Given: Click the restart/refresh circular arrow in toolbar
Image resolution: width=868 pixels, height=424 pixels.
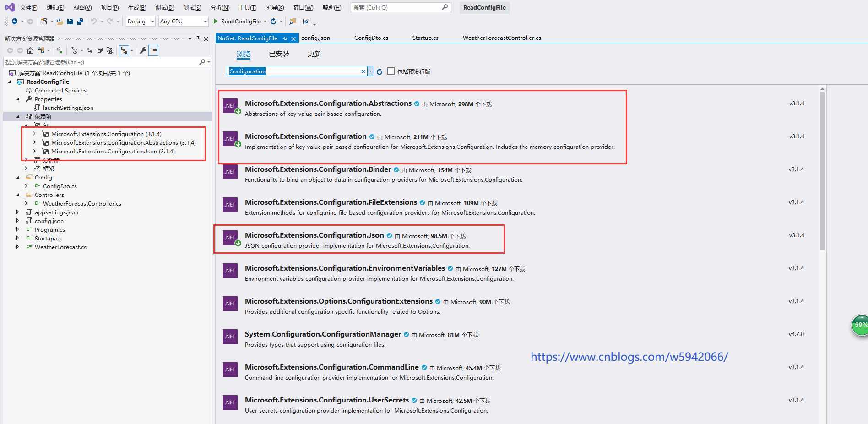Looking at the screenshot, I should tap(273, 21).
